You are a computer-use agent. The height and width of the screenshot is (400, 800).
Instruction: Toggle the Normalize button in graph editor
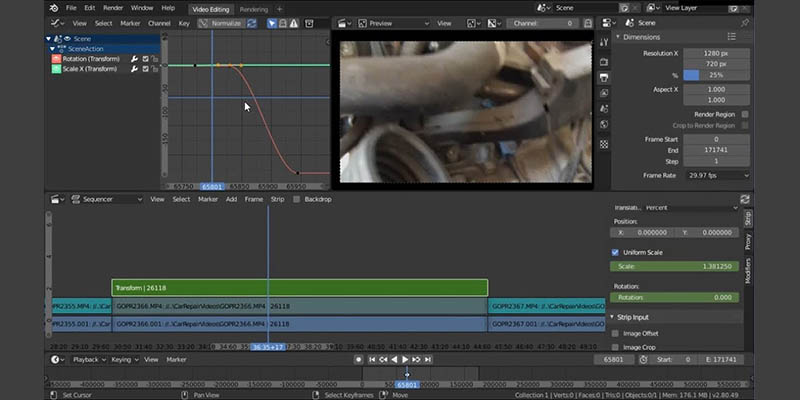[x=221, y=23]
